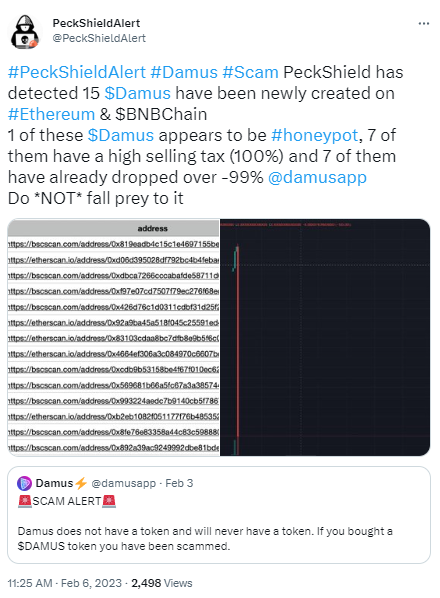Open the @damusapp mention in tweet

coord(317,177)
